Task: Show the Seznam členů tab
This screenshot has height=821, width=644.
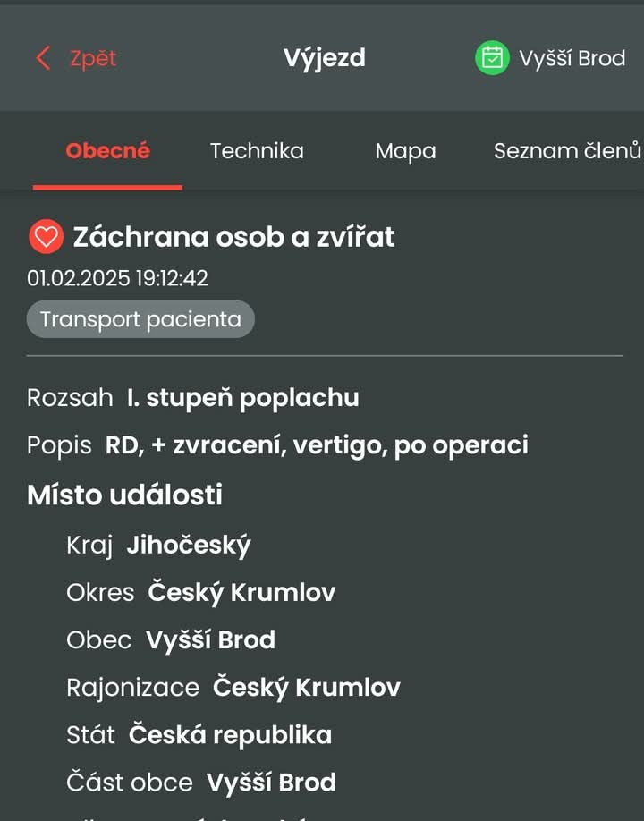Action: click(x=567, y=151)
